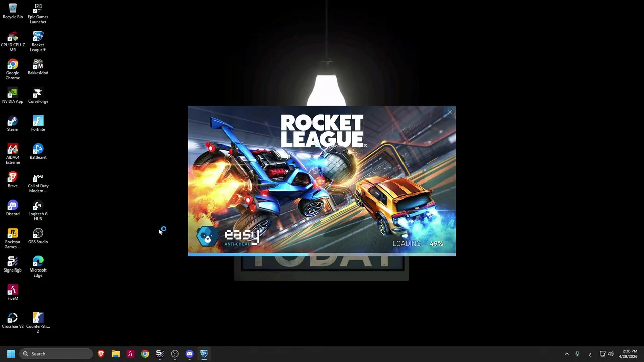Open Steam from the desktop

[x=13, y=124]
